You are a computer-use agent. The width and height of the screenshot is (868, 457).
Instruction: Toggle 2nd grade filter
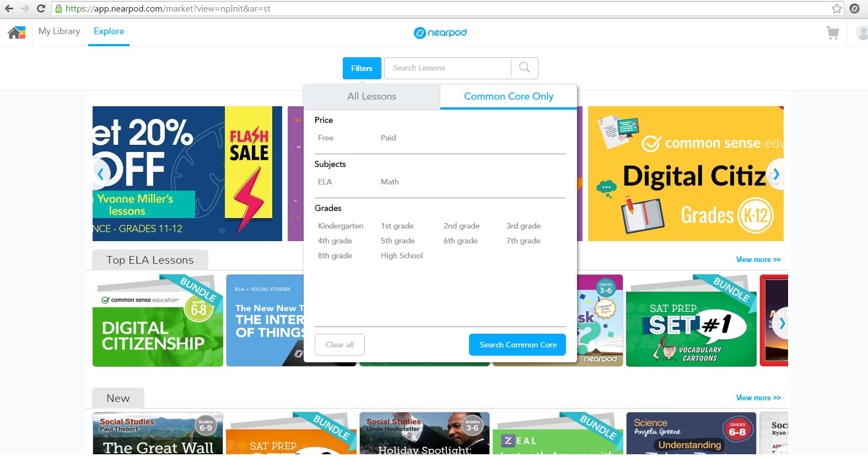(x=461, y=226)
